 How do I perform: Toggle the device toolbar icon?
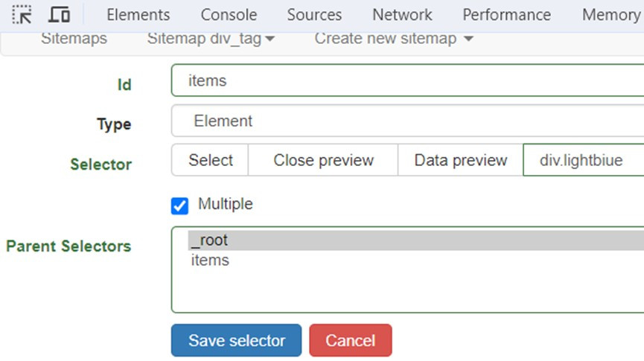[60, 14]
